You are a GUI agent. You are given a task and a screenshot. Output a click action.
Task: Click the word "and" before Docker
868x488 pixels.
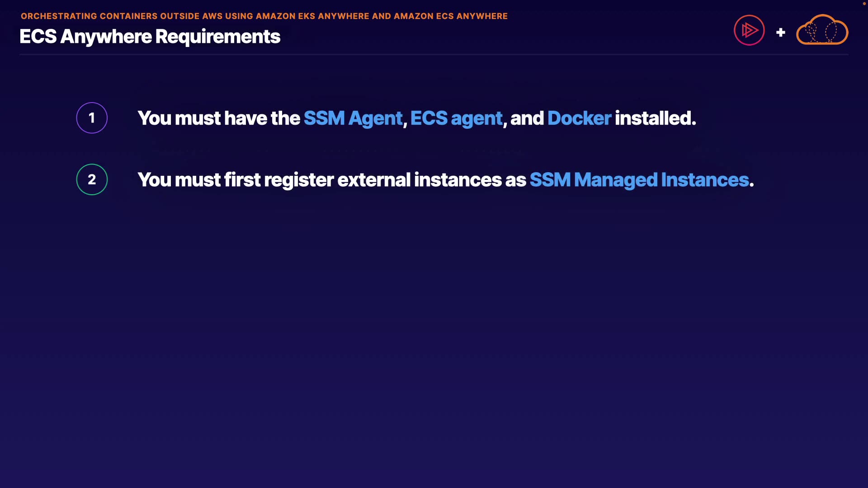pos(527,118)
